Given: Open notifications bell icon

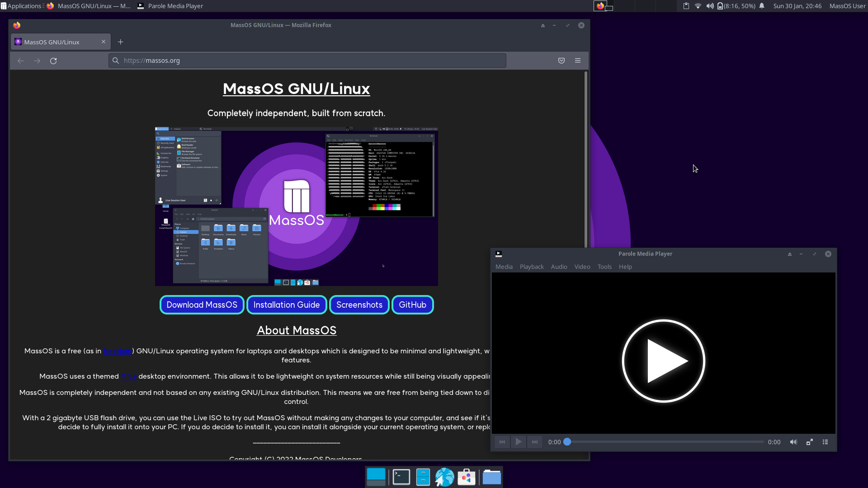Looking at the screenshot, I should pos(762,6).
